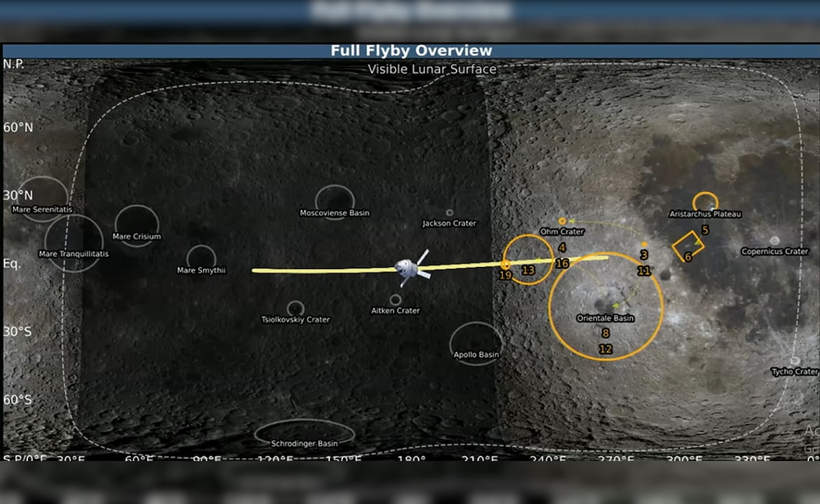Click the Schrodinger Basin label
Screen dimensions: 820x504
[304, 443]
